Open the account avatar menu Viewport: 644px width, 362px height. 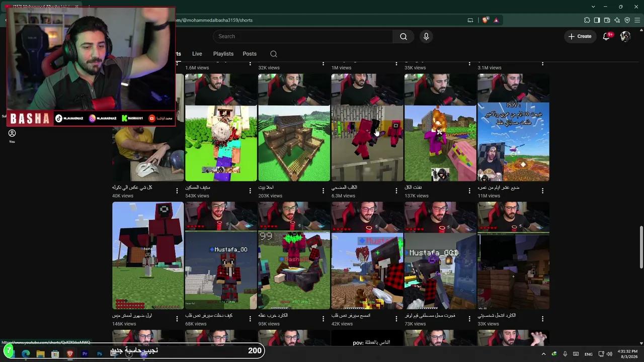point(625,36)
